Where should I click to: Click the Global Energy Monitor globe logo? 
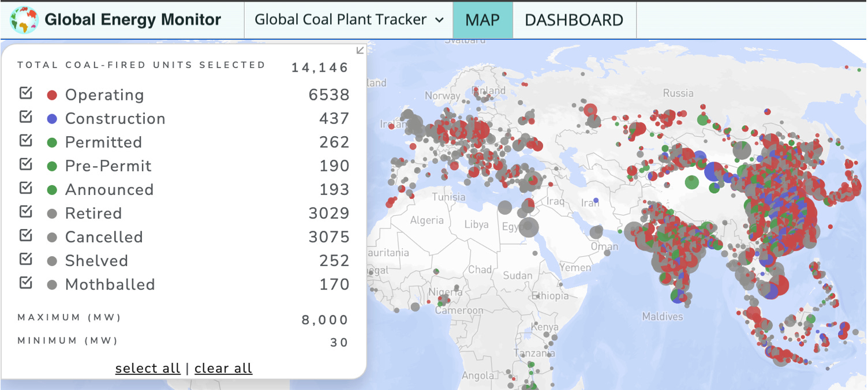point(25,20)
